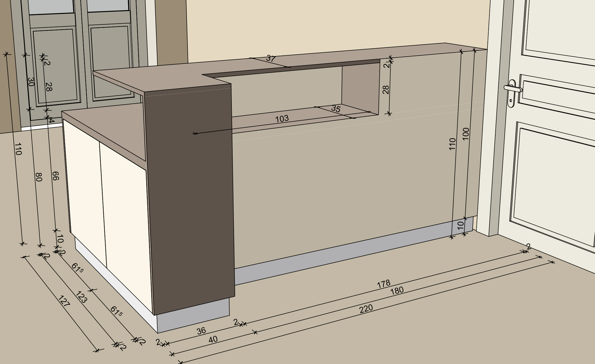The height and width of the screenshot is (364, 595).
Task: Click the 35 niche depth dimension
Action: click(336, 109)
